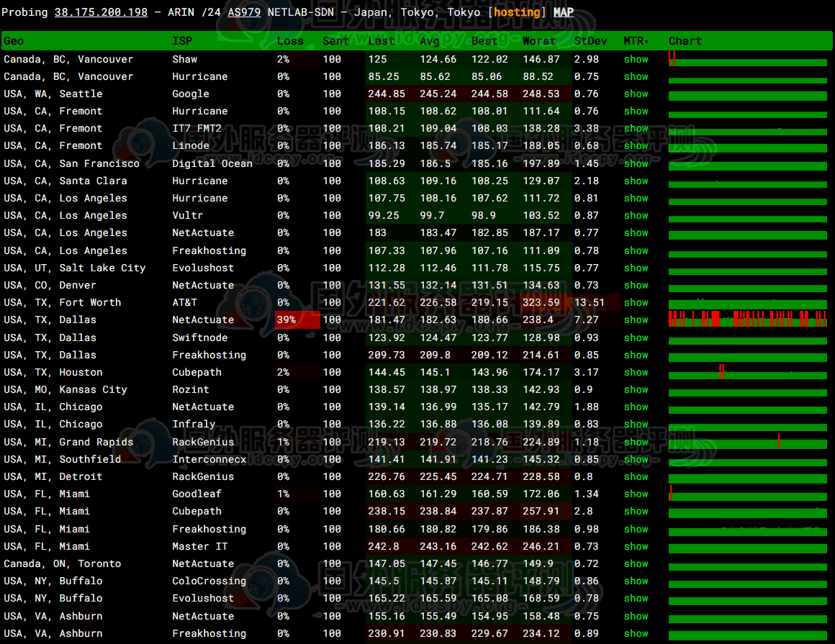Click the Avg column header

430,41
